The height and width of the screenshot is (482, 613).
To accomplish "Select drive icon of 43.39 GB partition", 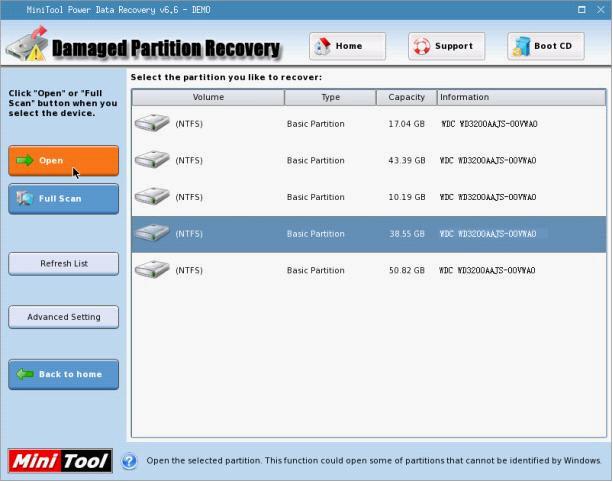I will click(152, 159).
